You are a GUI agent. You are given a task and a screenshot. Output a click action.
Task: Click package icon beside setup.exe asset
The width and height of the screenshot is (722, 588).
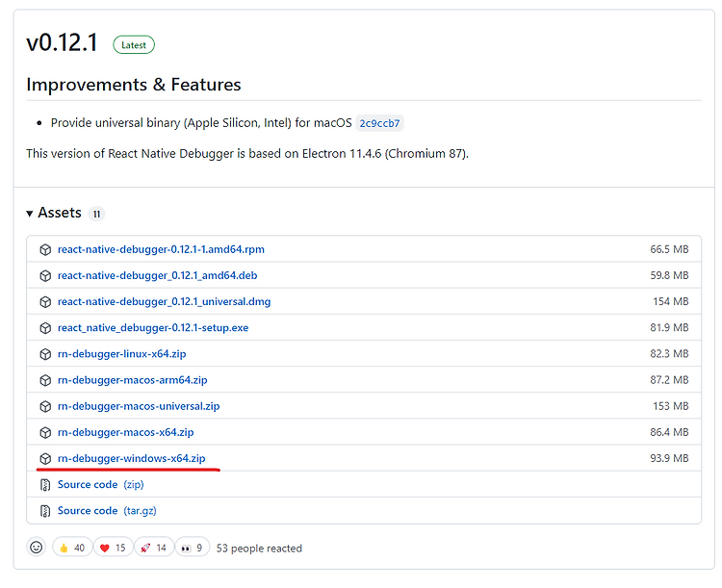pyautogui.click(x=45, y=328)
